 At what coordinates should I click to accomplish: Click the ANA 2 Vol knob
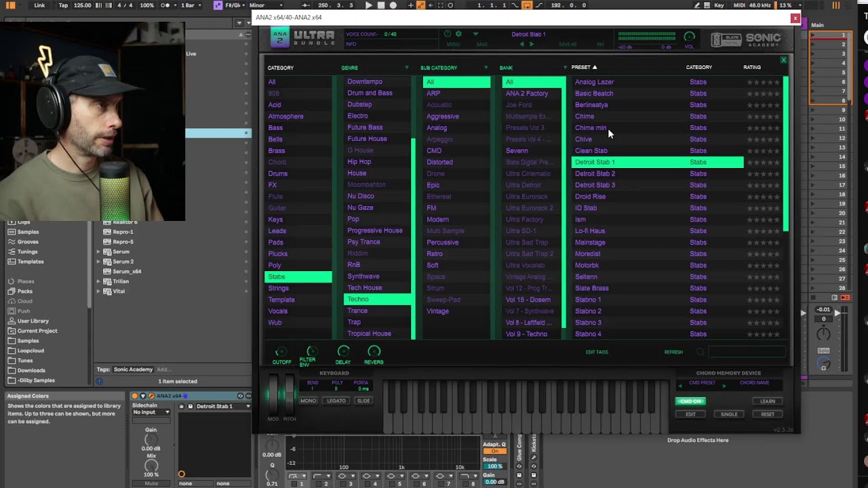[690, 37]
